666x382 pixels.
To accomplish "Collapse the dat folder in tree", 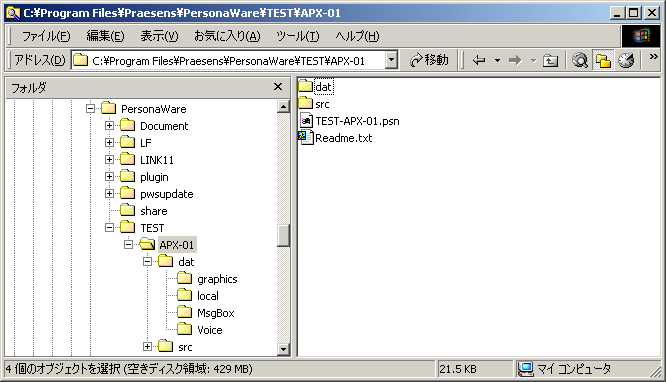I will [x=147, y=262].
